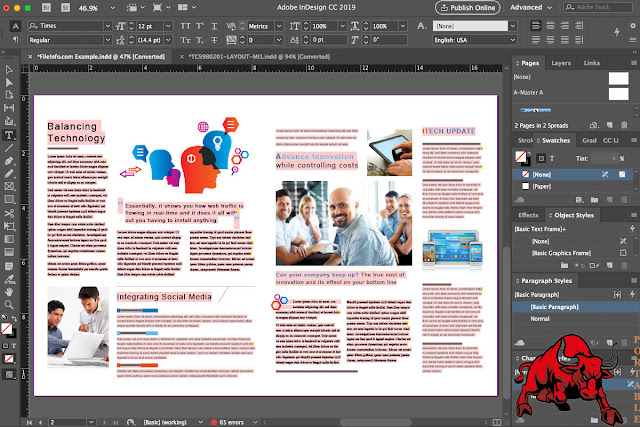Image resolution: width=640 pixels, height=427 pixels.
Task: Delete selected page with Pages trash icon
Action: 624,125
